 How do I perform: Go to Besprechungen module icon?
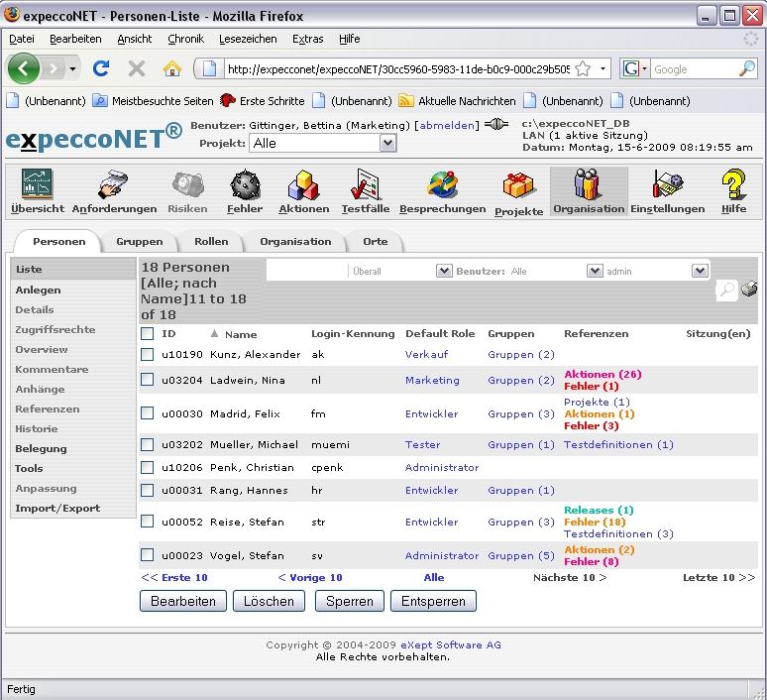pos(442,185)
